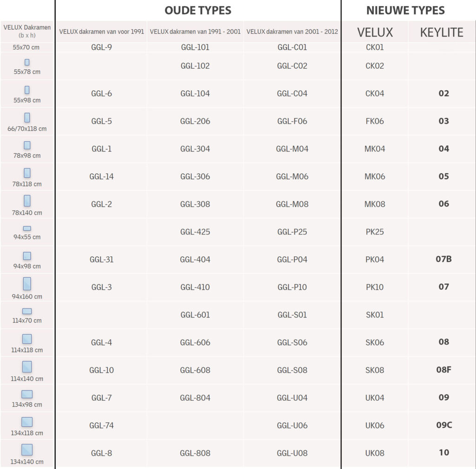Select the GGL-14 old type cell

[x=101, y=176]
